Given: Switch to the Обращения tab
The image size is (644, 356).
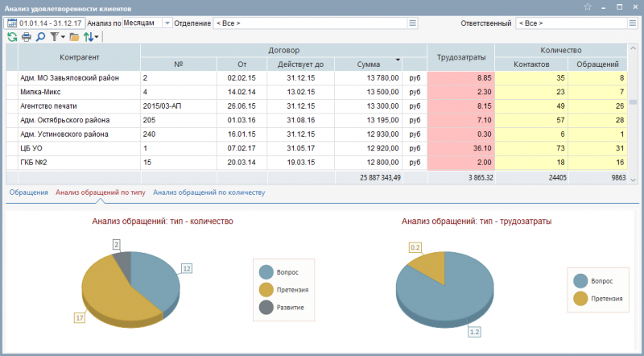Looking at the screenshot, I should [29, 192].
